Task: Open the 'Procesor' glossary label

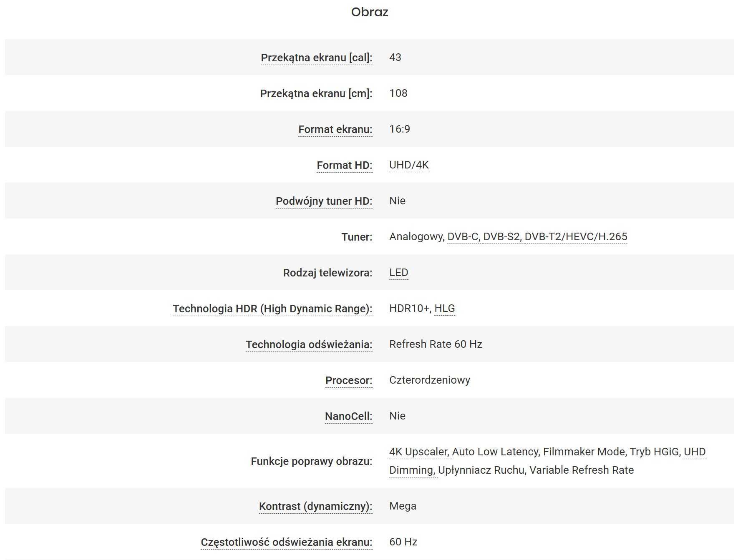Action: tap(349, 380)
